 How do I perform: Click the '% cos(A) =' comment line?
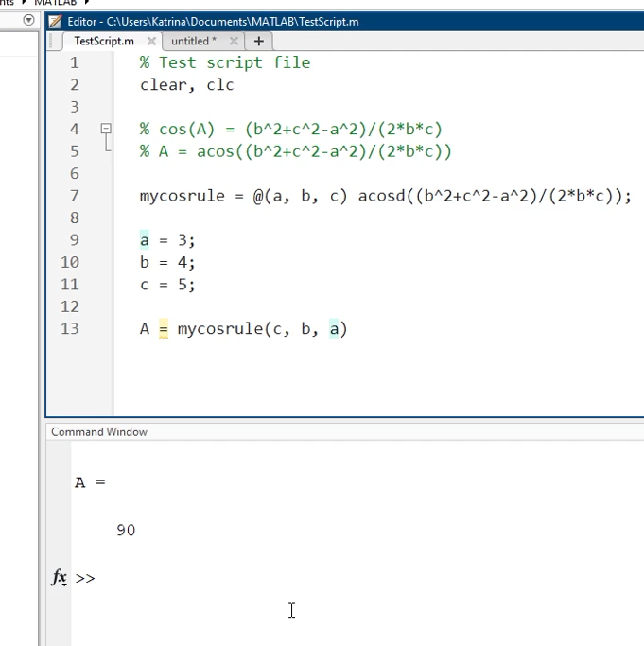[291, 130]
